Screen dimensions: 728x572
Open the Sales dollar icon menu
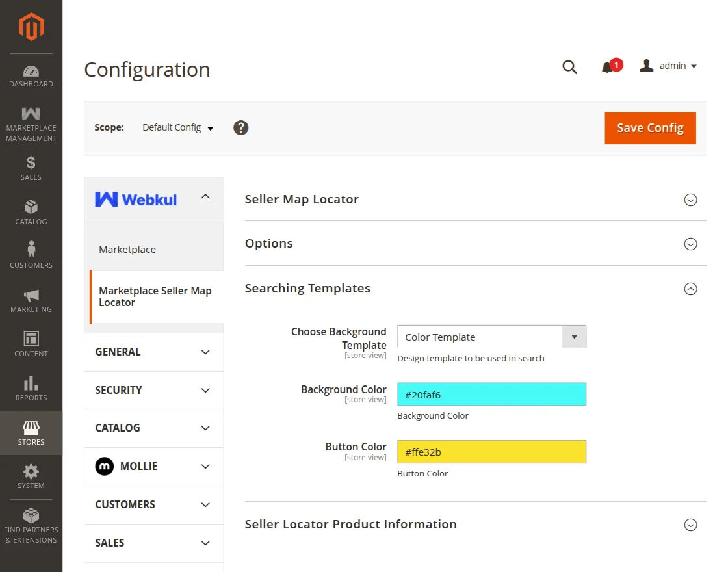click(x=31, y=168)
